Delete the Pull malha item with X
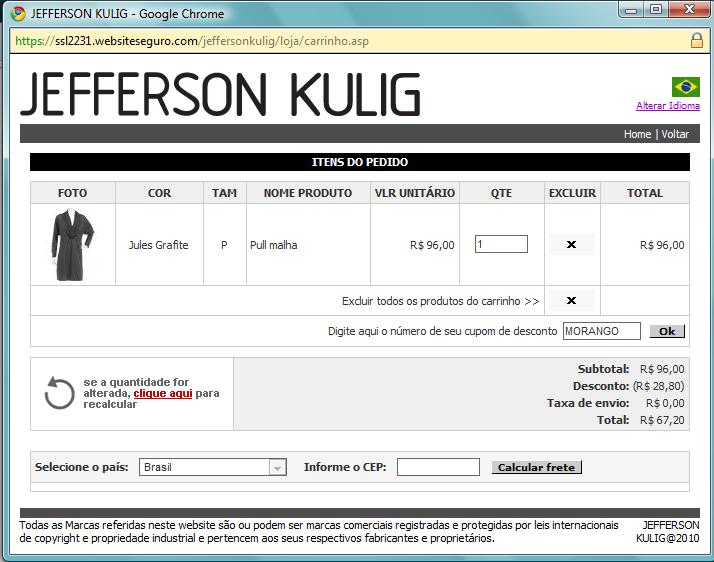 [571, 245]
